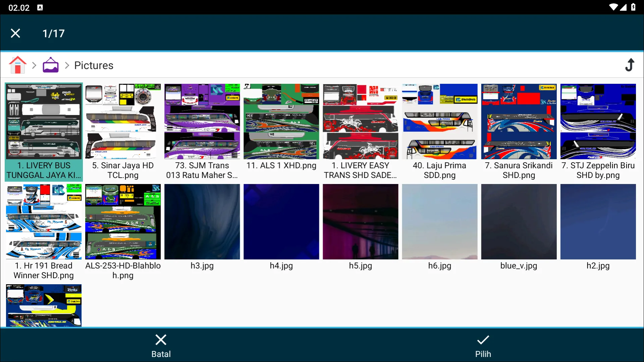Pick the h5.jpg wallpaper
The width and height of the screenshot is (644, 362).
tap(360, 222)
